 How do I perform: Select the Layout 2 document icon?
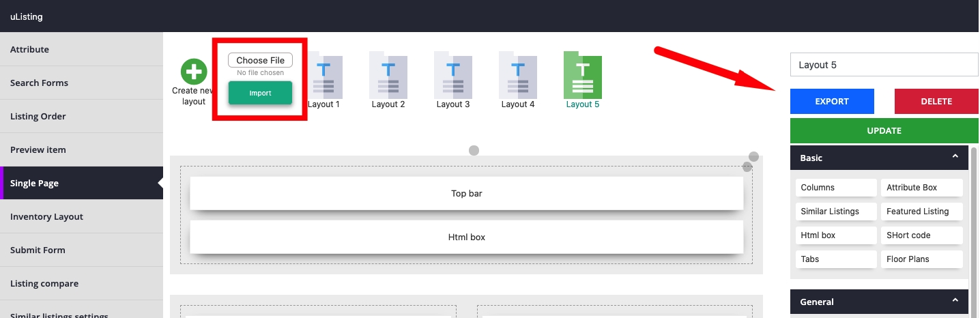pyautogui.click(x=388, y=75)
